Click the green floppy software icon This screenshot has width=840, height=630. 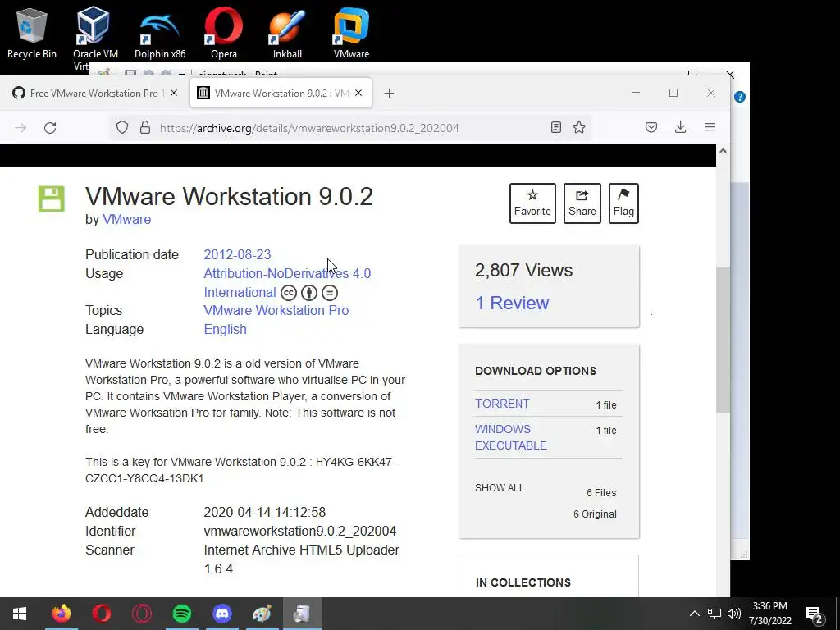click(x=52, y=199)
